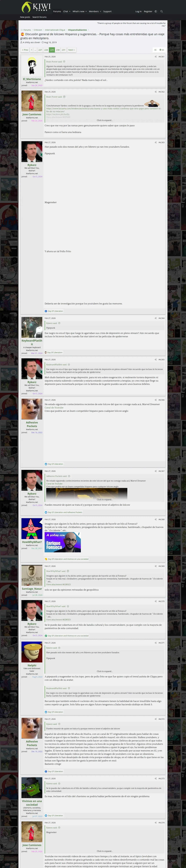Click 'Day Of Liberation' reaction under post #4,563

click(x=55, y=311)
